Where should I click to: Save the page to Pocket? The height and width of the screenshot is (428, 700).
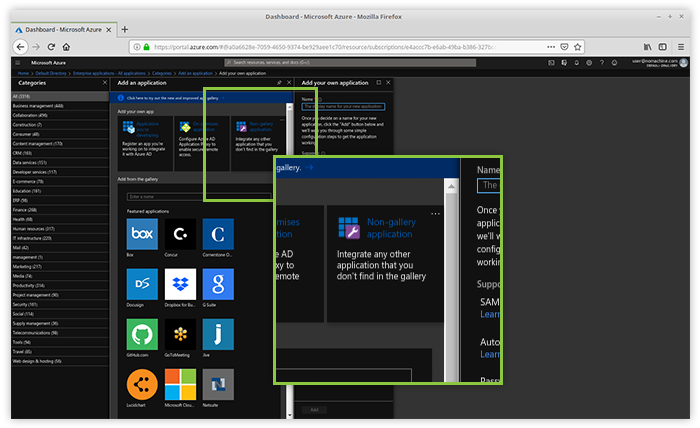pyautogui.click(x=564, y=47)
